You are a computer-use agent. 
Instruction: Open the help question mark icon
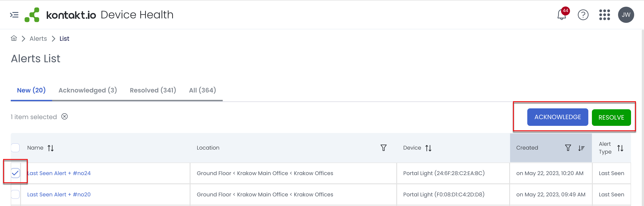click(583, 15)
